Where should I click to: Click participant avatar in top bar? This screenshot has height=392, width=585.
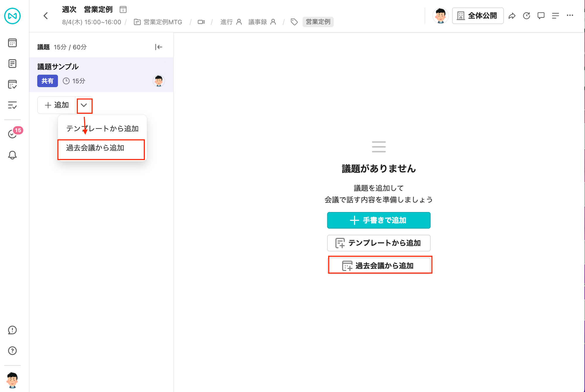[x=441, y=16]
